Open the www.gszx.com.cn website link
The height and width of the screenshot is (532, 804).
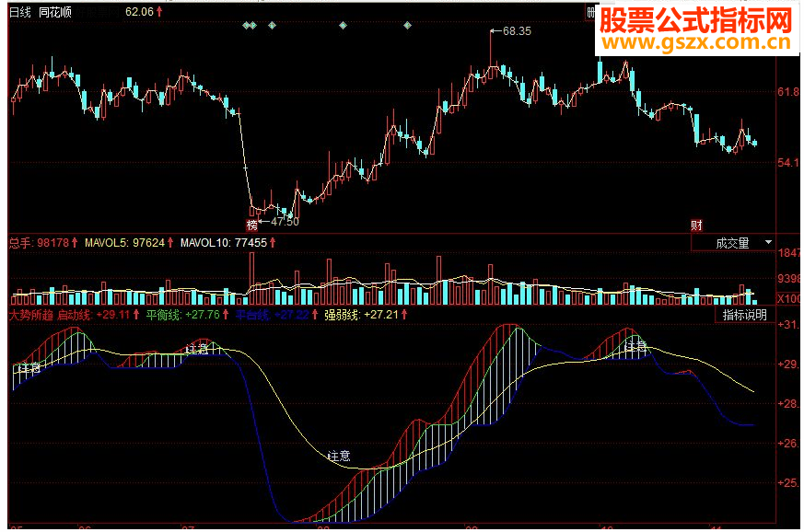click(x=696, y=42)
